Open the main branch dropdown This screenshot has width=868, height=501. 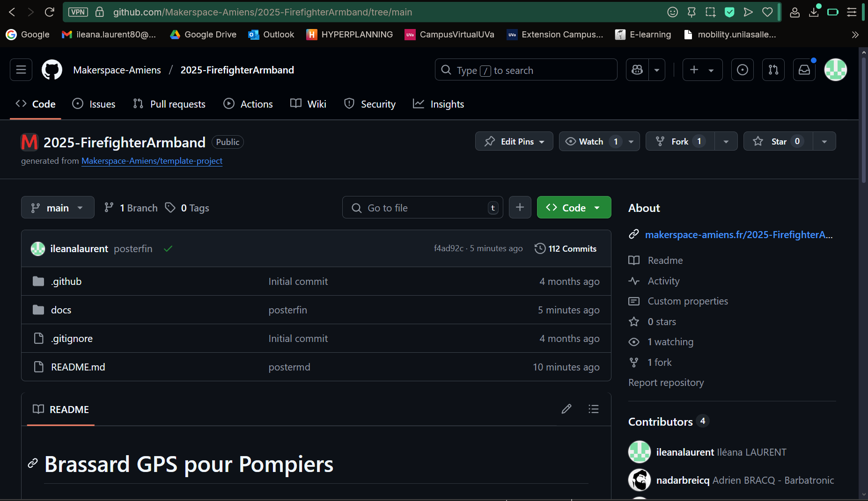point(58,207)
